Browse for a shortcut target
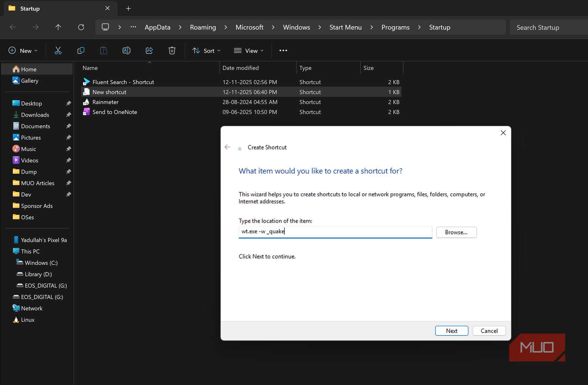This screenshot has width=588, height=385. coord(456,232)
